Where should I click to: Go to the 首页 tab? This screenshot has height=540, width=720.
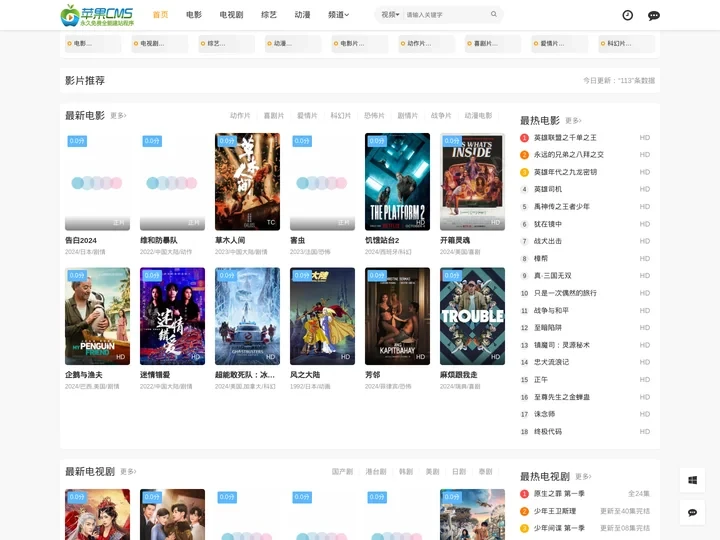160,15
